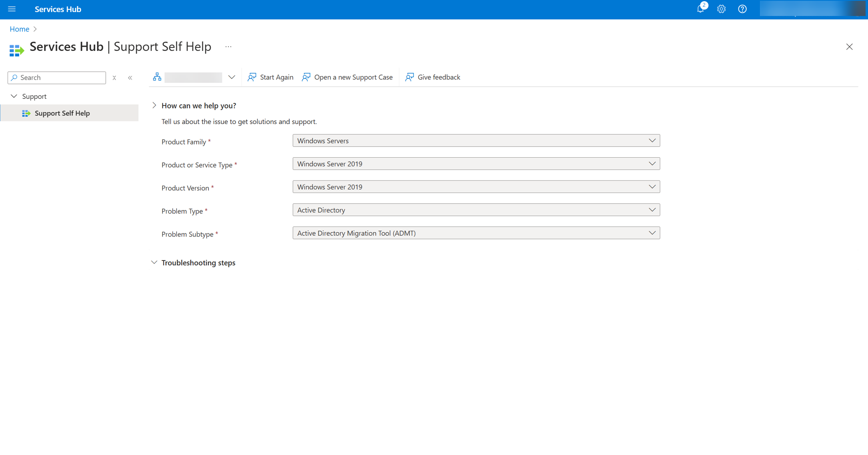Click the Support Self Help menu item
Viewport: 868px width, 455px height.
click(x=62, y=112)
